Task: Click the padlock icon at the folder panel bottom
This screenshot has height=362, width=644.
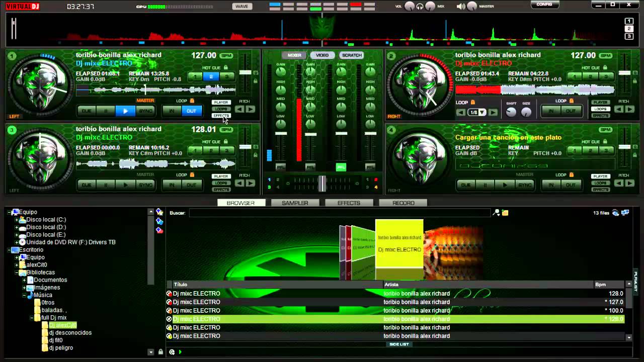Action: (160, 352)
